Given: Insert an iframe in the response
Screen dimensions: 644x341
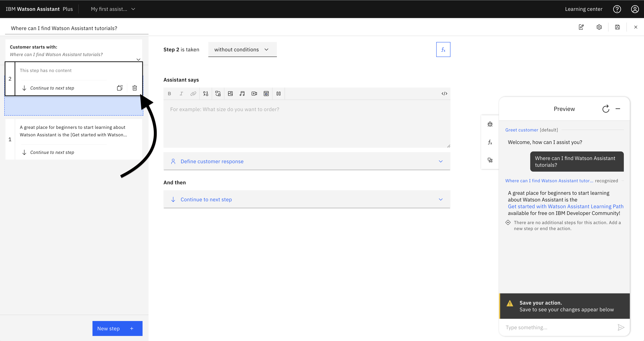Looking at the screenshot, I should pos(266,94).
